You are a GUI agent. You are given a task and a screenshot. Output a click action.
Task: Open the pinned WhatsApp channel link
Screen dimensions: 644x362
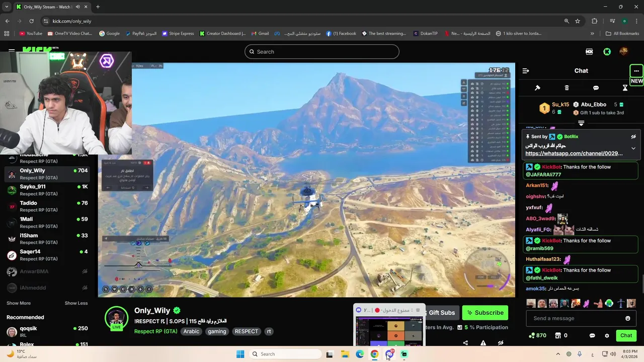click(x=574, y=153)
